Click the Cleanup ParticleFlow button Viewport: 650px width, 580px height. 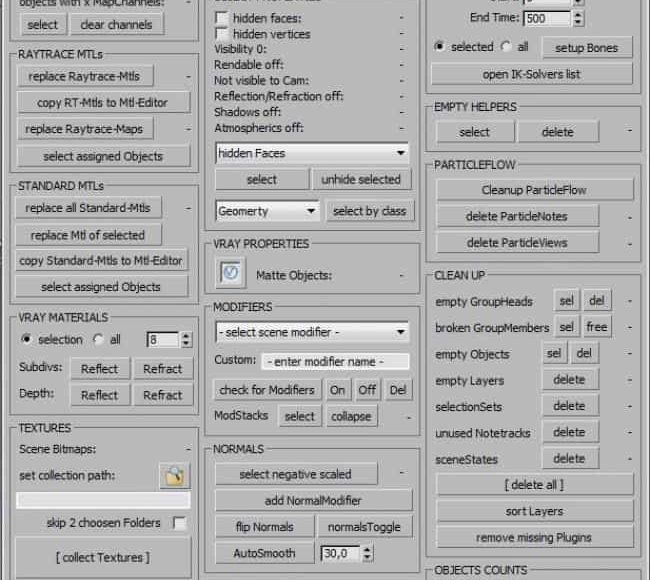pyautogui.click(x=533, y=190)
